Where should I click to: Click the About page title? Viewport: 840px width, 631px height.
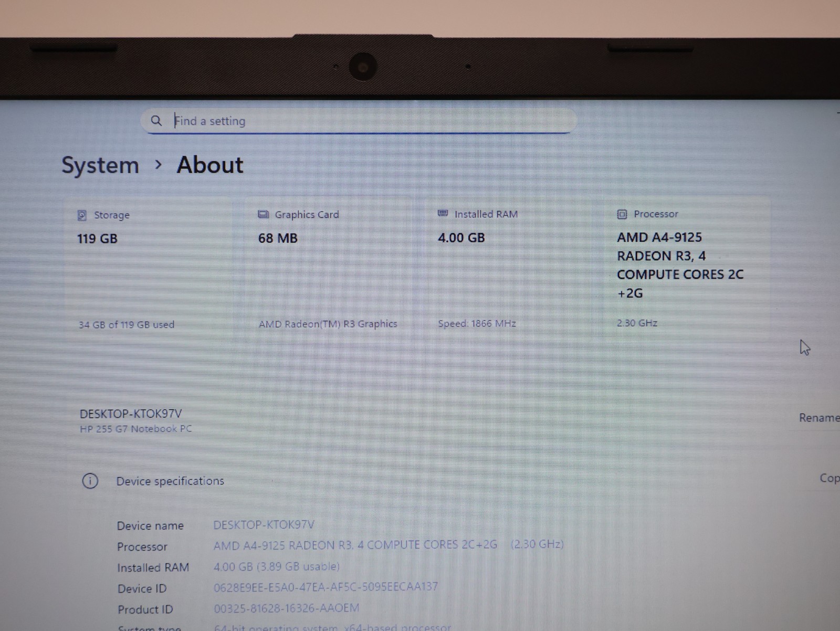click(210, 165)
